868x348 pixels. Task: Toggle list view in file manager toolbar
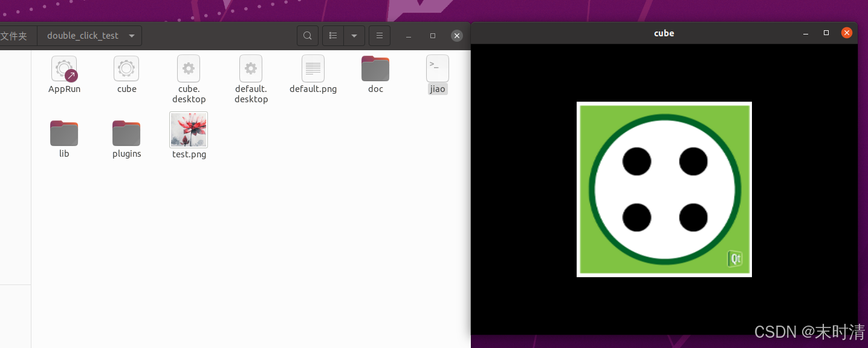click(333, 36)
